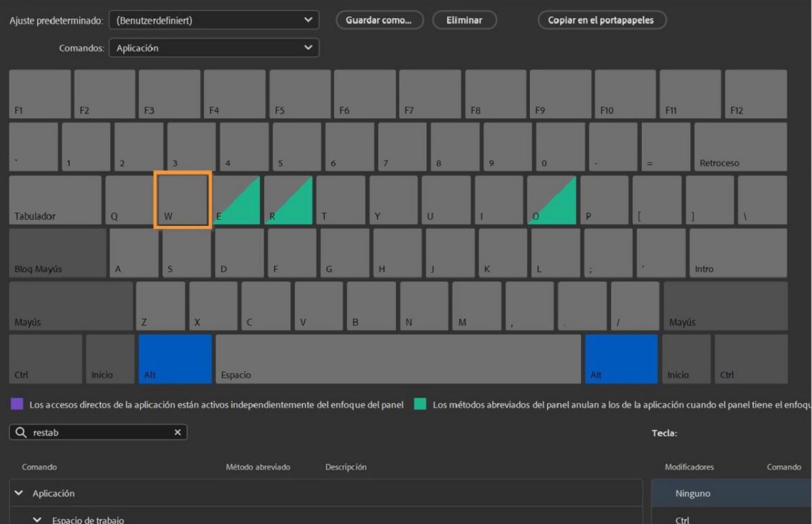The image size is (812, 524).
Task: Select the green-marked R key
Action: coord(288,200)
